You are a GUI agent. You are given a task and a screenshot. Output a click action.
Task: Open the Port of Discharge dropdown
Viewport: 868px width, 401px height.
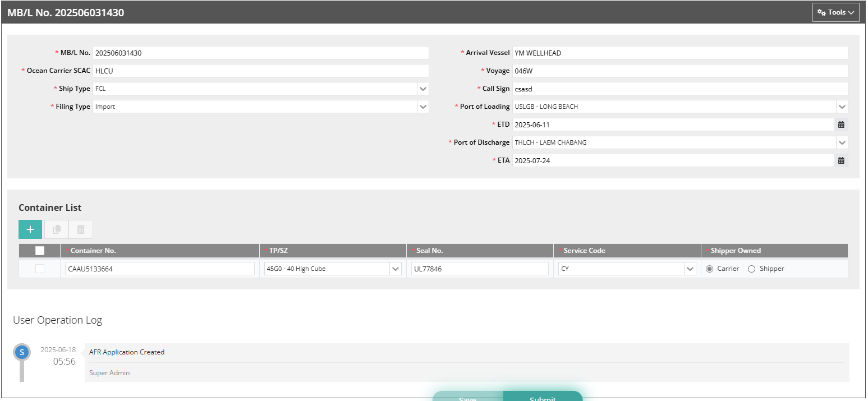(x=842, y=142)
